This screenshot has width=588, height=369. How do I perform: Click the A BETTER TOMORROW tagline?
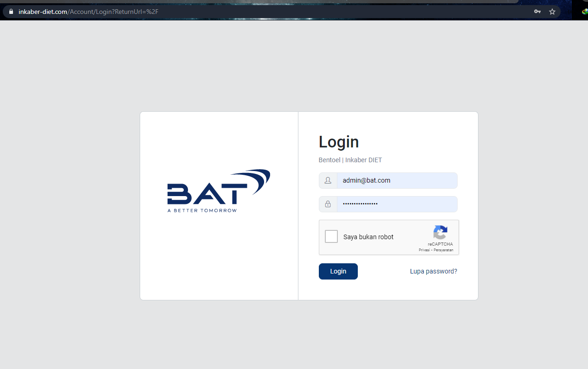coord(202,210)
